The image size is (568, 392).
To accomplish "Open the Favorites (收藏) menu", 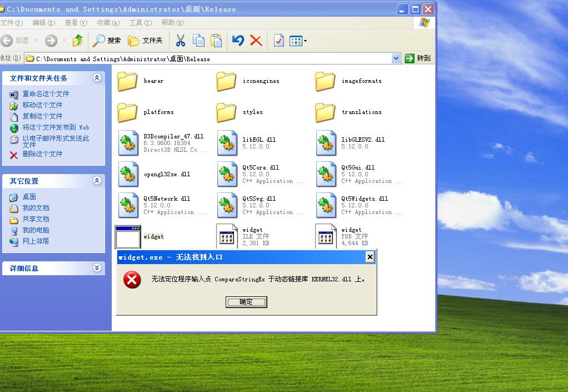I will pos(108,23).
